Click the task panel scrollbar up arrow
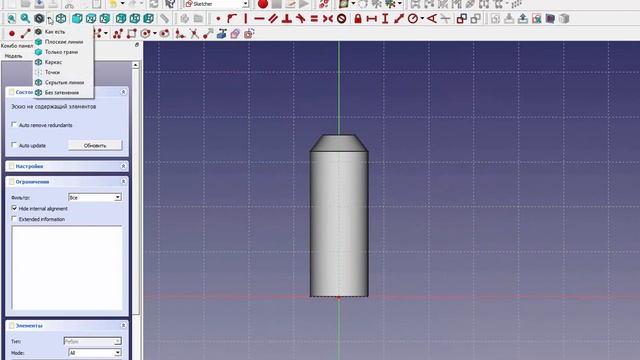Viewport: 640px width, 360px height. pos(136,65)
